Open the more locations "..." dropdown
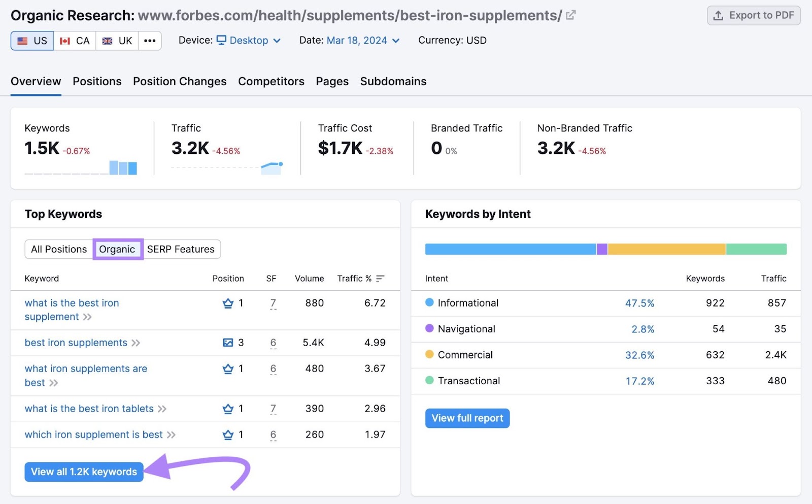The image size is (812, 504). pyautogui.click(x=149, y=40)
